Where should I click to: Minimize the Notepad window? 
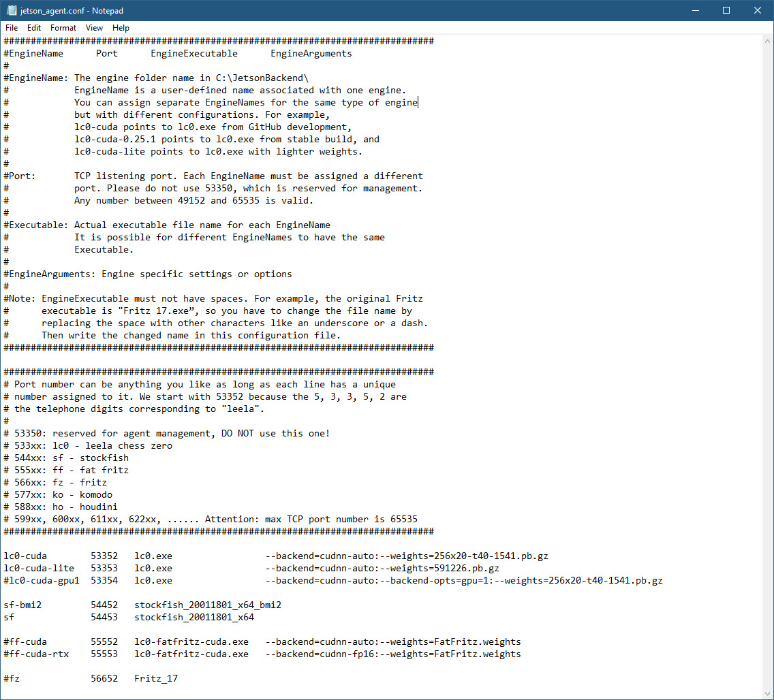(694, 11)
